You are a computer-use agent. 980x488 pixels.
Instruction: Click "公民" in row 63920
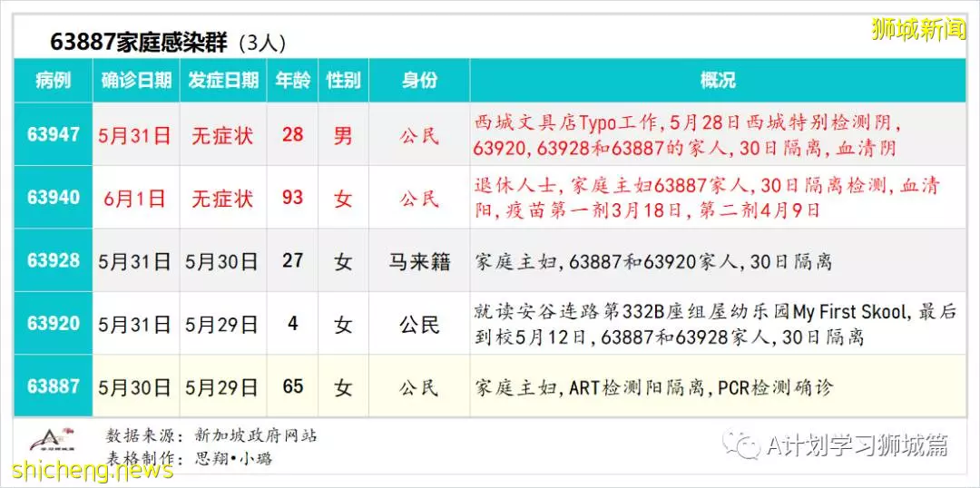(x=419, y=325)
